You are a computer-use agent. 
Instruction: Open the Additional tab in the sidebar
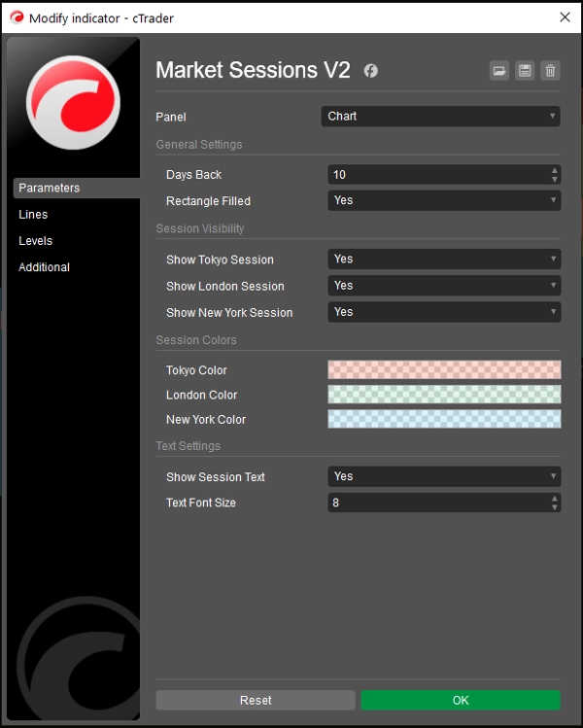click(44, 267)
